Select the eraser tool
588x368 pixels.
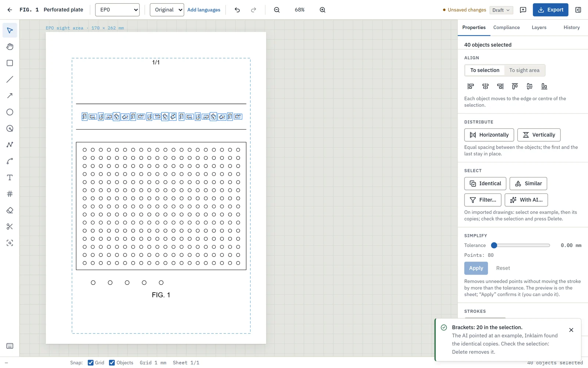coord(10,210)
